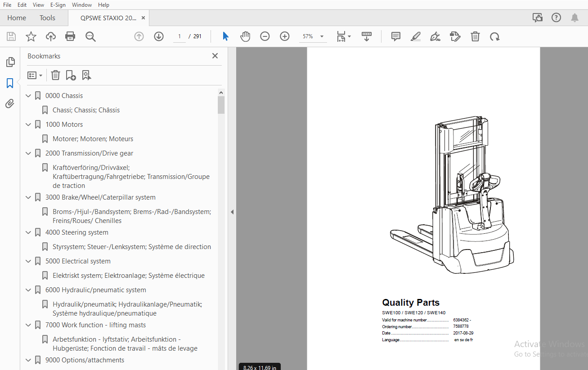
Task: Jump to Motorer; Motoren; Moteurs bookmark
Action: tap(93, 139)
